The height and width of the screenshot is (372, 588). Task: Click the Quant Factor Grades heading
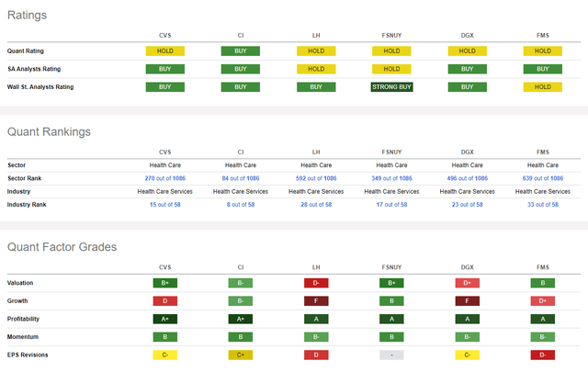62,247
